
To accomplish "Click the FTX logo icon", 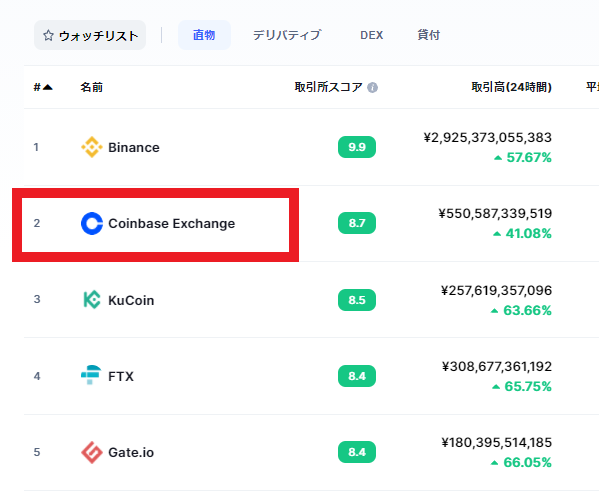I will [x=91, y=375].
